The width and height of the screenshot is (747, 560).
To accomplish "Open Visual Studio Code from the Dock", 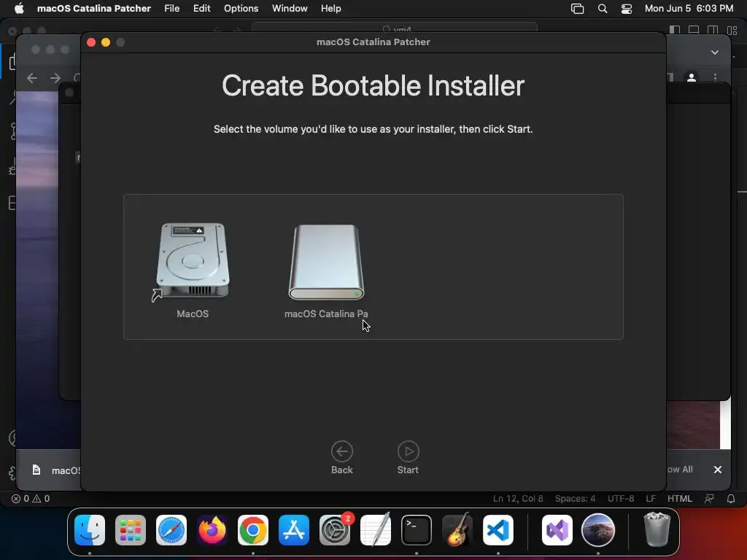I will 498,530.
